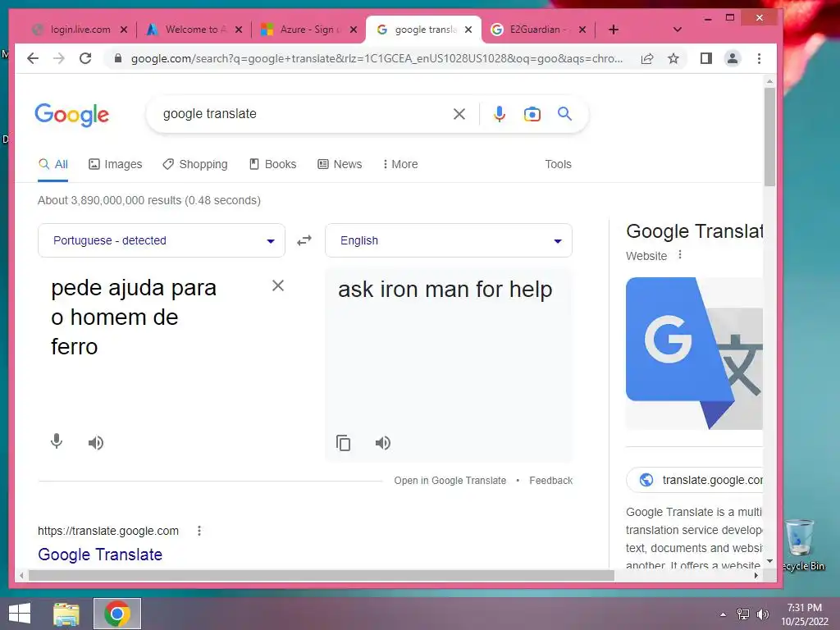Submit search with magnifier icon
This screenshot has height=630, width=840.
tap(564, 113)
